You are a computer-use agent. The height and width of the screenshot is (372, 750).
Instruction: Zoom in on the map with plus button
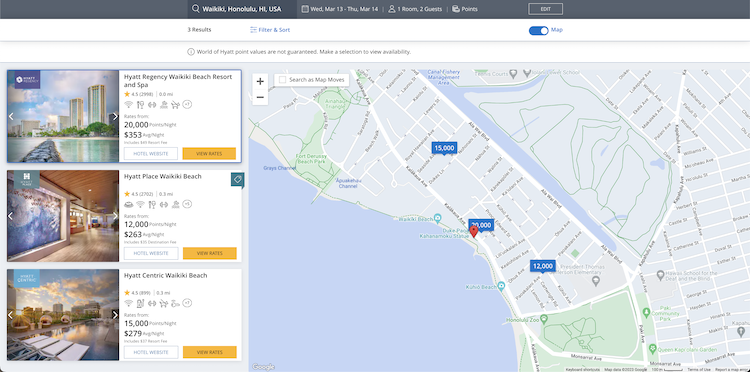pyautogui.click(x=260, y=81)
